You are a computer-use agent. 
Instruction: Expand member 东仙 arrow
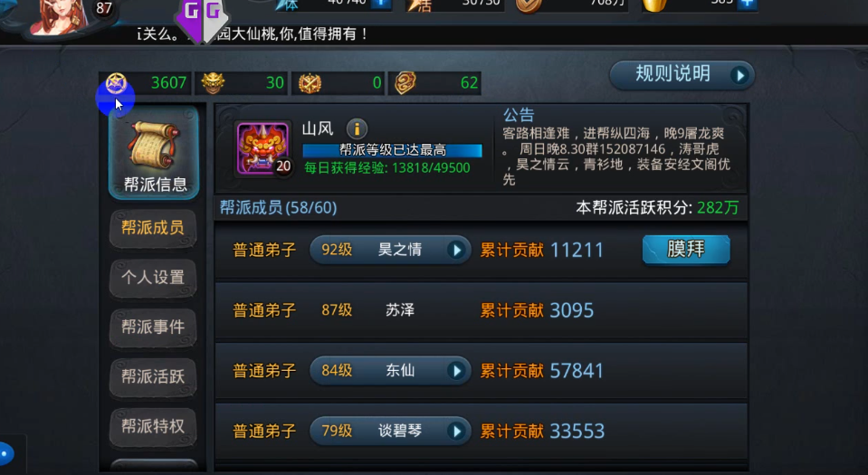(x=456, y=370)
